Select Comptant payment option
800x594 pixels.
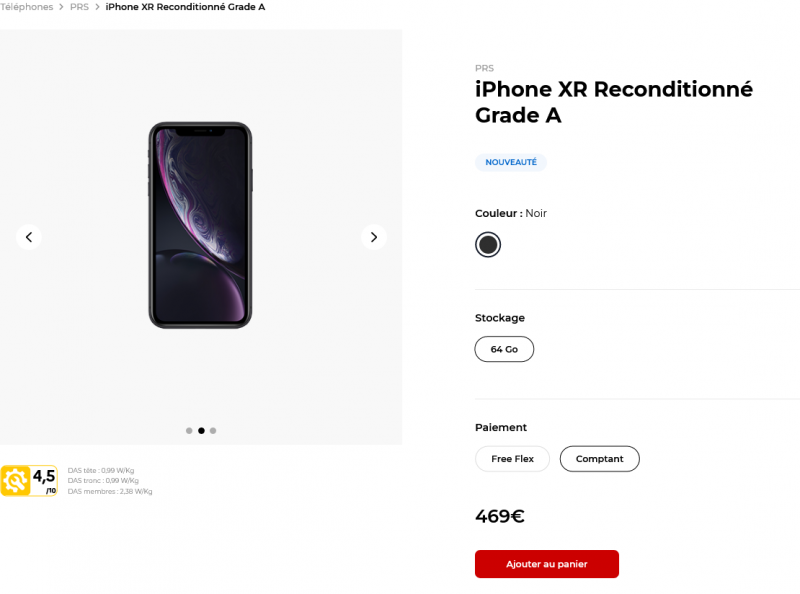pyautogui.click(x=599, y=459)
